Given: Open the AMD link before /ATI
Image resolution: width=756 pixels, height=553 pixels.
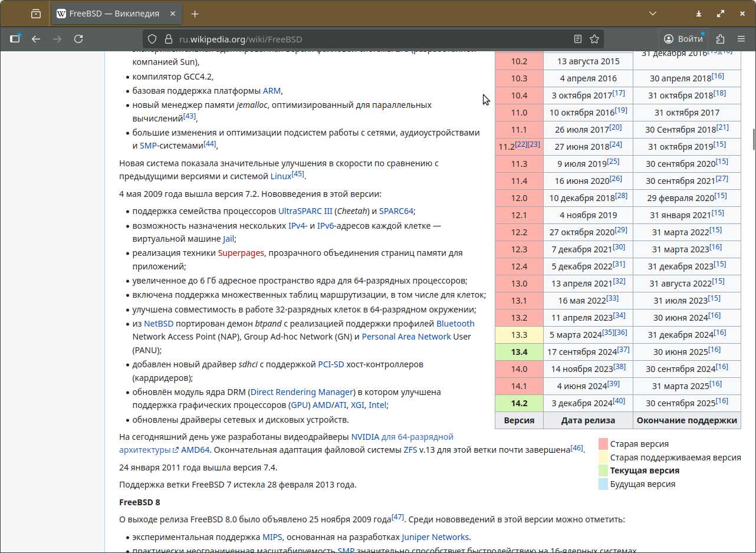Looking at the screenshot, I should point(322,406).
